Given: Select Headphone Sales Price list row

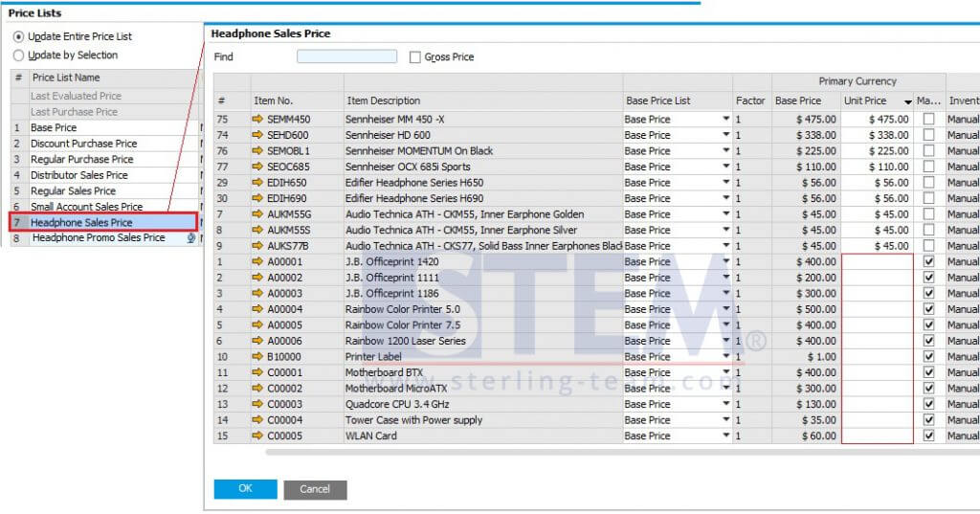Looking at the screenshot, I should click(104, 222).
